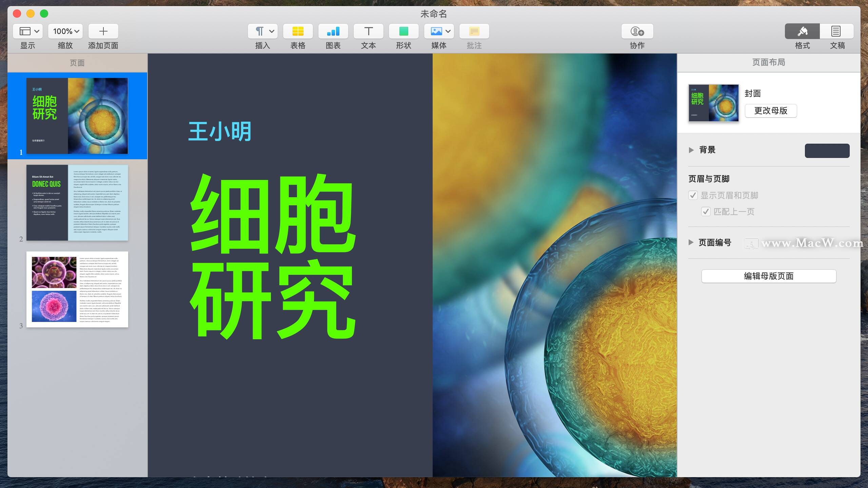Screen dimensions: 868x488
Task: Expand the 背景 disclosure triangle
Action: click(691, 150)
